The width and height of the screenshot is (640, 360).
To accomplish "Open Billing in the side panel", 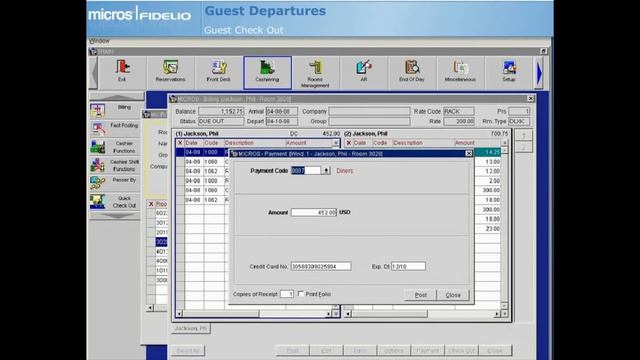I will tap(115, 110).
